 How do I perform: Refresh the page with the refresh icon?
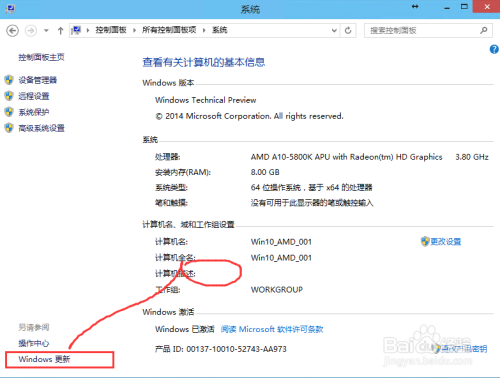click(x=348, y=31)
